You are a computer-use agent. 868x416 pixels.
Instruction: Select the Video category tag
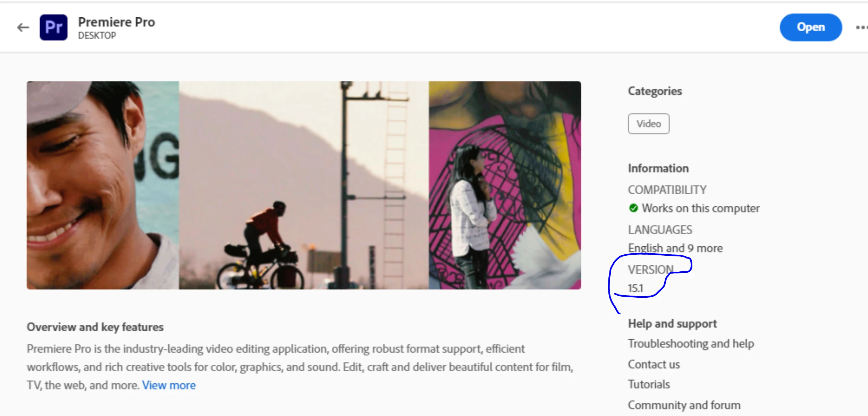coord(648,124)
